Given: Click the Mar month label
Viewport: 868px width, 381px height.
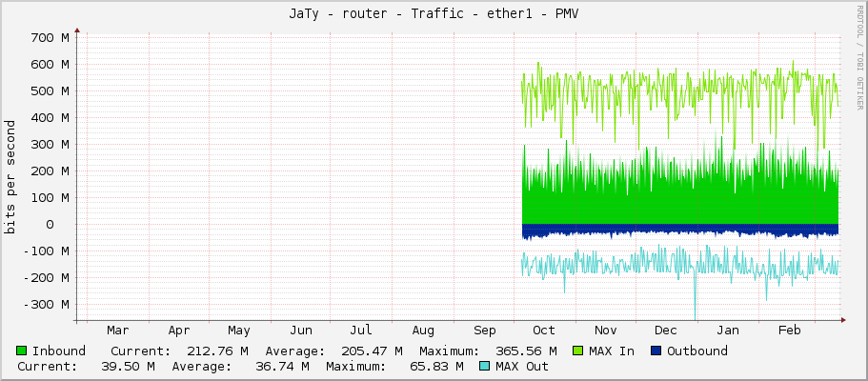Looking at the screenshot, I should coord(117,331).
